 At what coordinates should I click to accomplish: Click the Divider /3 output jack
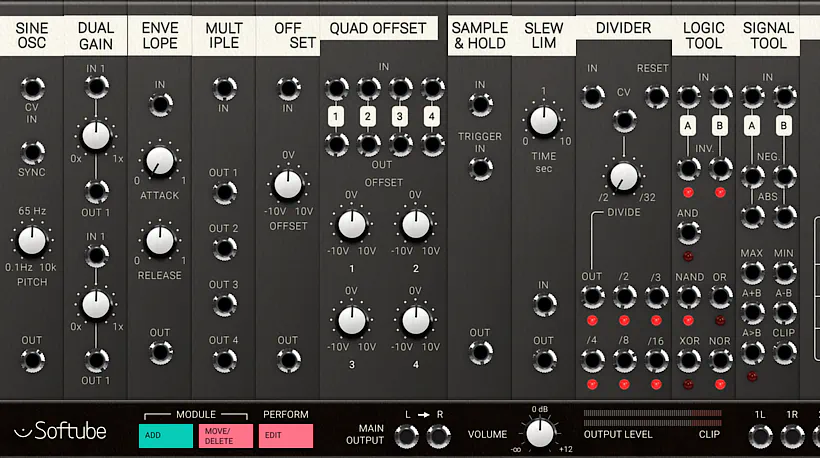click(656, 297)
